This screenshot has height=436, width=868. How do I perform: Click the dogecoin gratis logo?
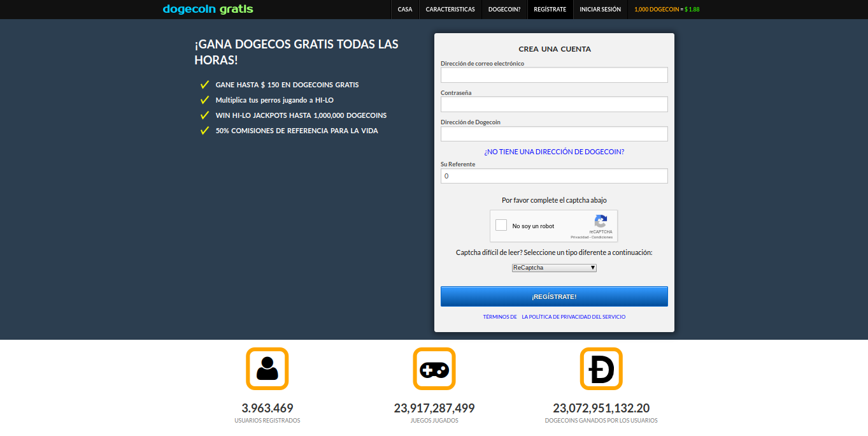208,9
